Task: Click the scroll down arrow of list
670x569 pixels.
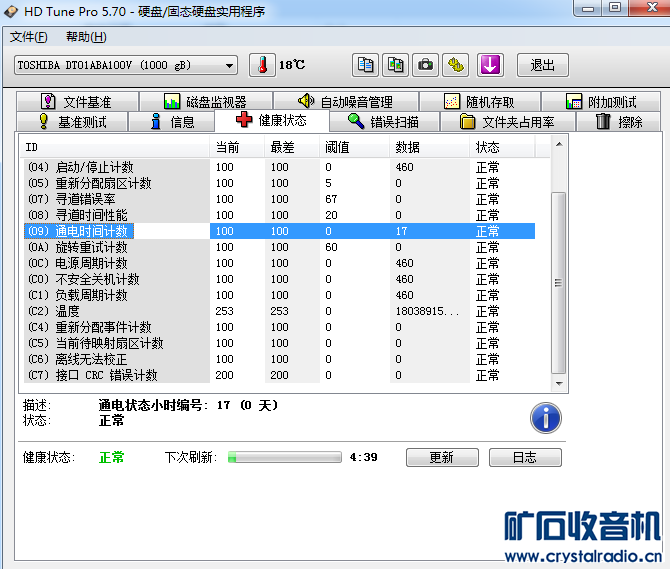Action: 559,383
